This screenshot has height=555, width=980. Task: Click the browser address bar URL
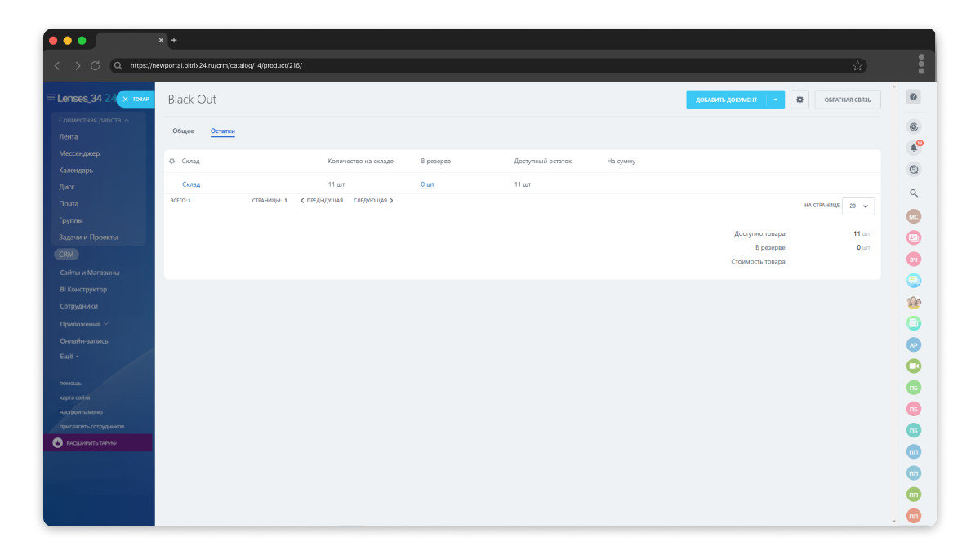216,65
